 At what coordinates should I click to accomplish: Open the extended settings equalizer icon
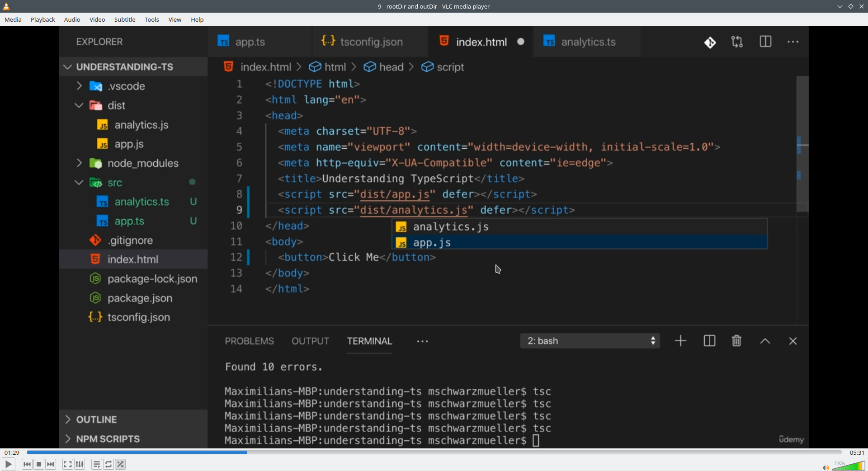pos(80,464)
